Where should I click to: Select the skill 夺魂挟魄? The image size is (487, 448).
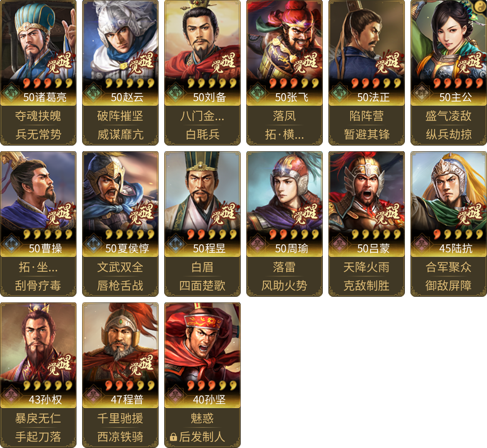pyautogui.click(x=38, y=116)
